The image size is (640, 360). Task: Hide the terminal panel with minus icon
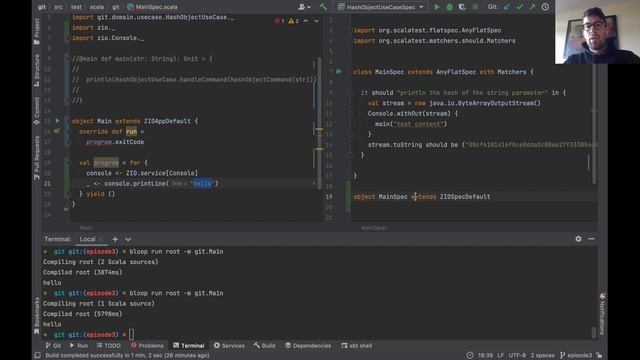pos(591,239)
